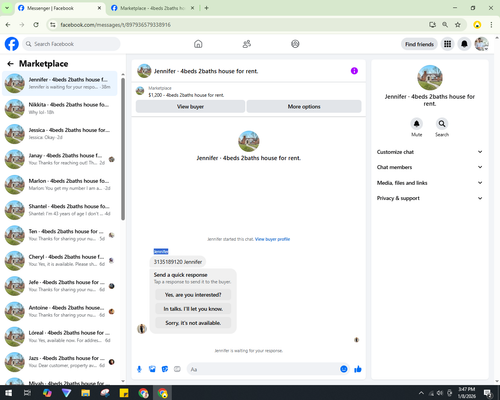
Task: Send a thumbs-up like
Action: [358, 369]
